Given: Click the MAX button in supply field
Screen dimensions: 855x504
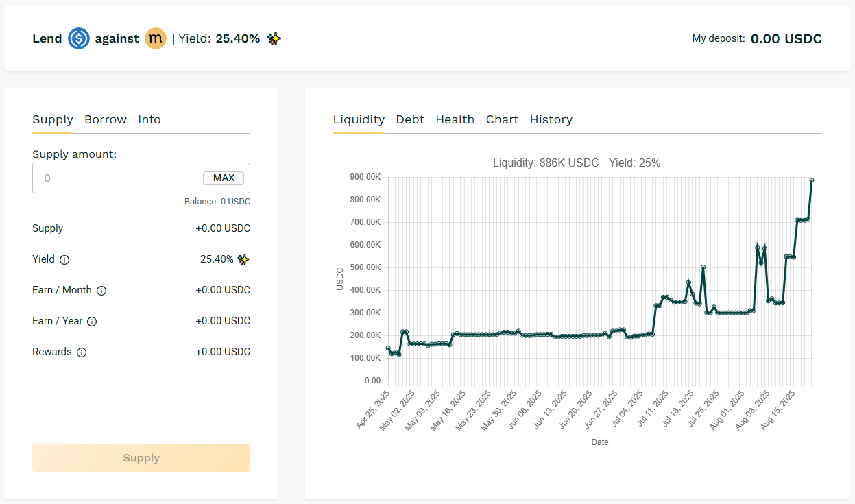Looking at the screenshot, I should [x=224, y=178].
